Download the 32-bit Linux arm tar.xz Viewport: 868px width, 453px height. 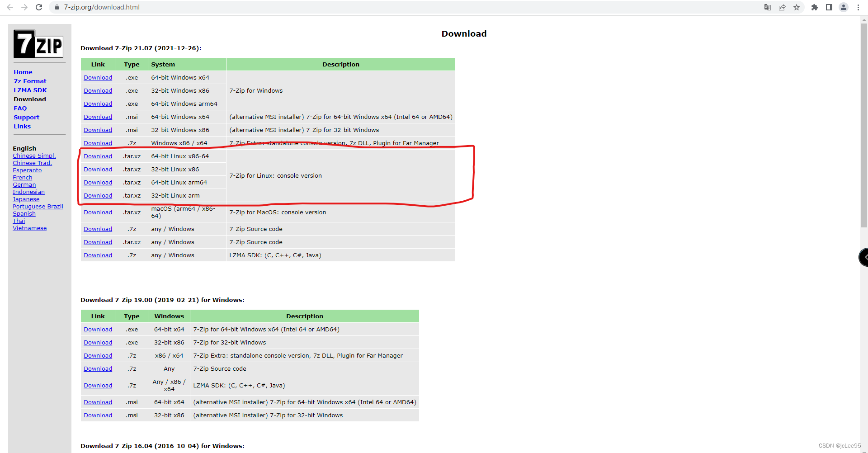click(98, 196)
